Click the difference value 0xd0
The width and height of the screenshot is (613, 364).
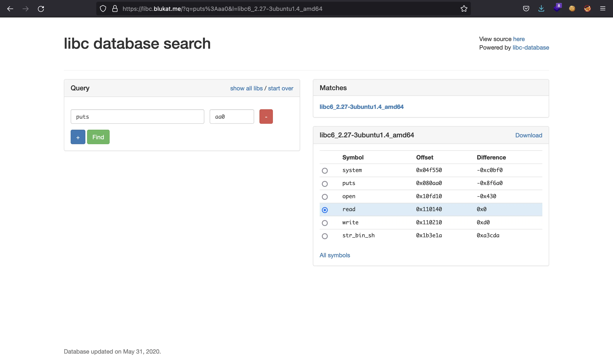tap(483, 222)
